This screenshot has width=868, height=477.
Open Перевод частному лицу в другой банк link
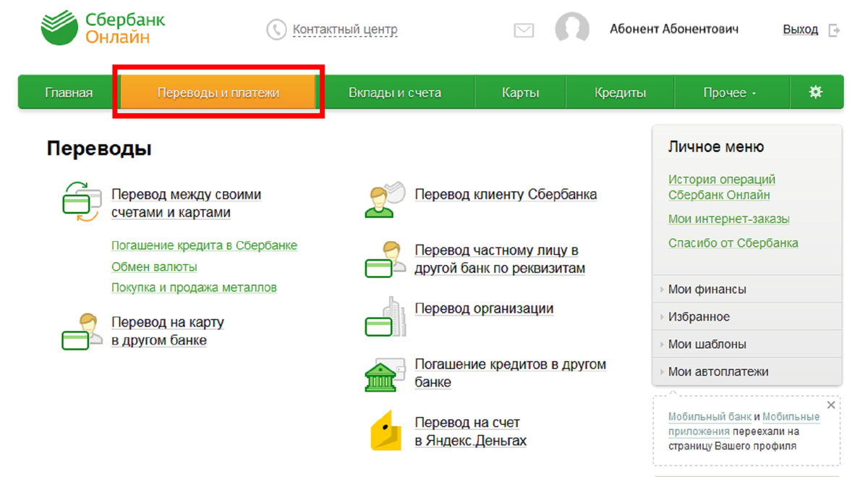click(x=500, y=259)
